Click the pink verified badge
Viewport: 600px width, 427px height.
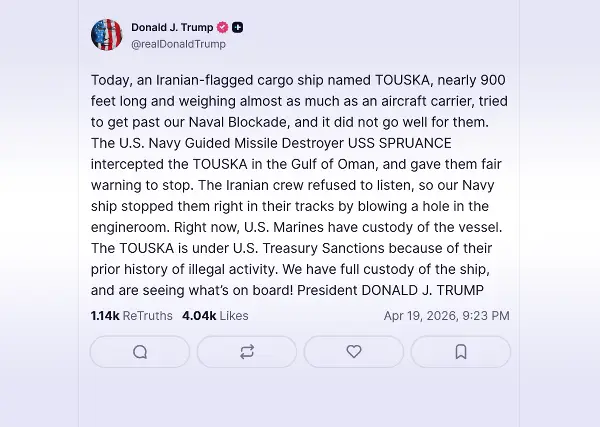click(x=222, y=28)
